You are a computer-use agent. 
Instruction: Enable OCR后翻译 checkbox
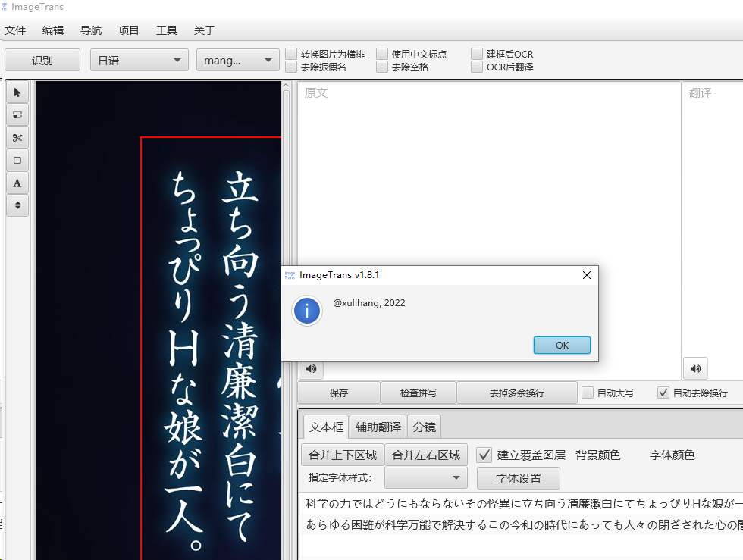coord(477,67)
